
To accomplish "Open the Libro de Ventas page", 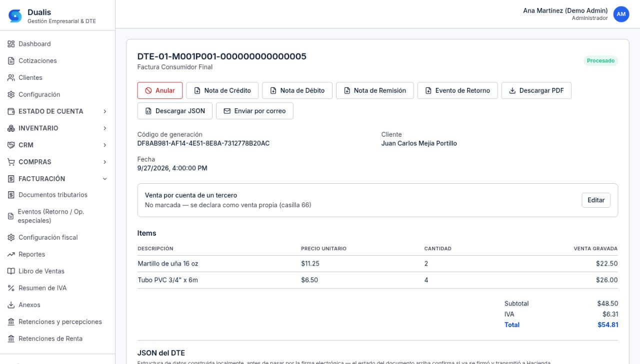I will [57, 271].
